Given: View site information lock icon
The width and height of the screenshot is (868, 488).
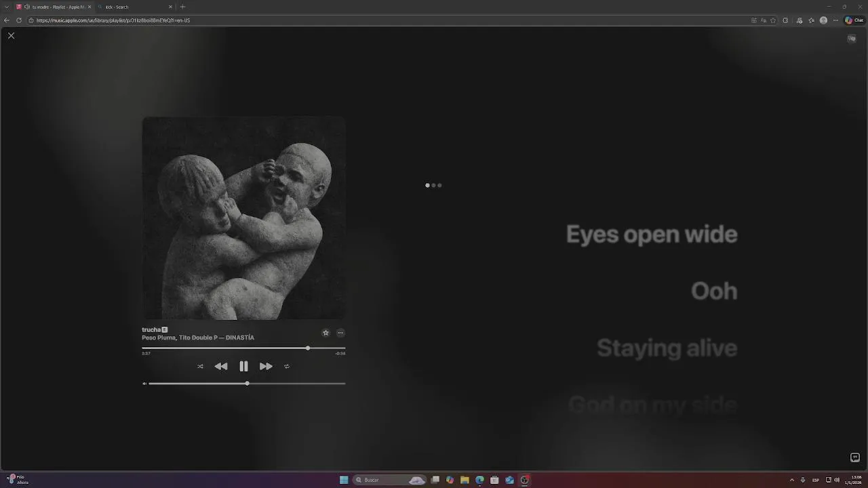Looking at the screenshot, I should pos(31,20).
